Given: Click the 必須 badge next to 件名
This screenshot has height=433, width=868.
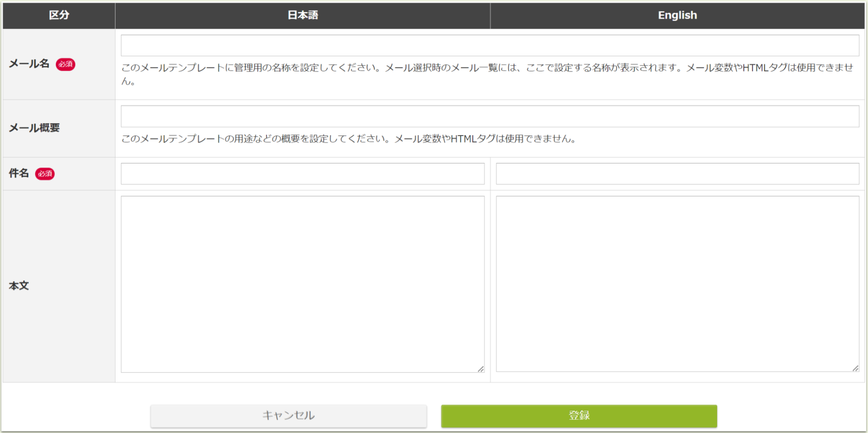Looking at the screenshot, I should (x=45, y=174).
